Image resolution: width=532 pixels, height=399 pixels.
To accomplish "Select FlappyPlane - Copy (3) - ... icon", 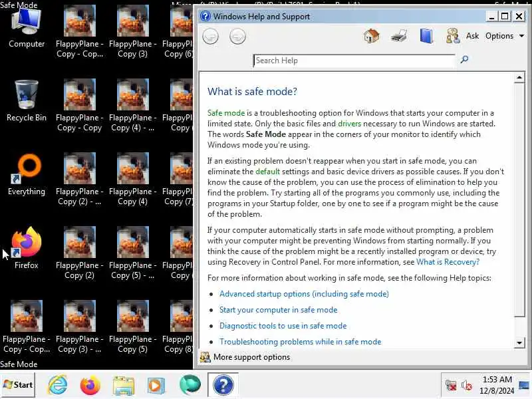I will tap(79, 327).
